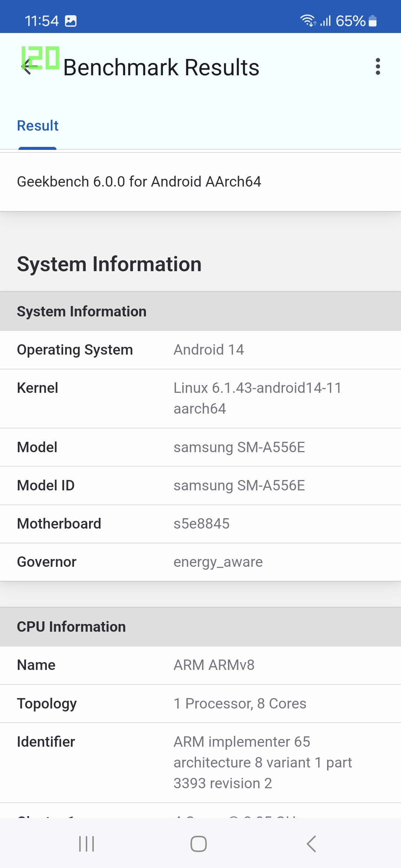
Task: Tap the image notification icon
Action: 71,21
